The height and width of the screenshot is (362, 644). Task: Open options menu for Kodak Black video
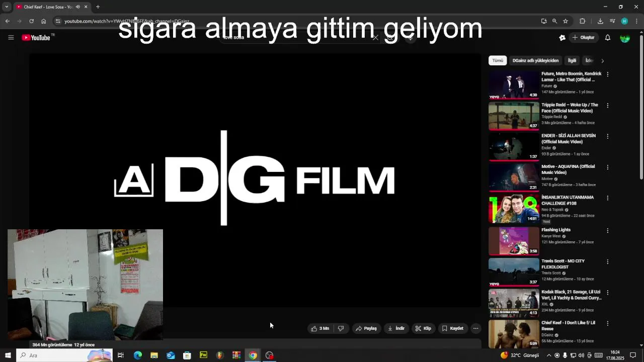(x=607, y=293)
